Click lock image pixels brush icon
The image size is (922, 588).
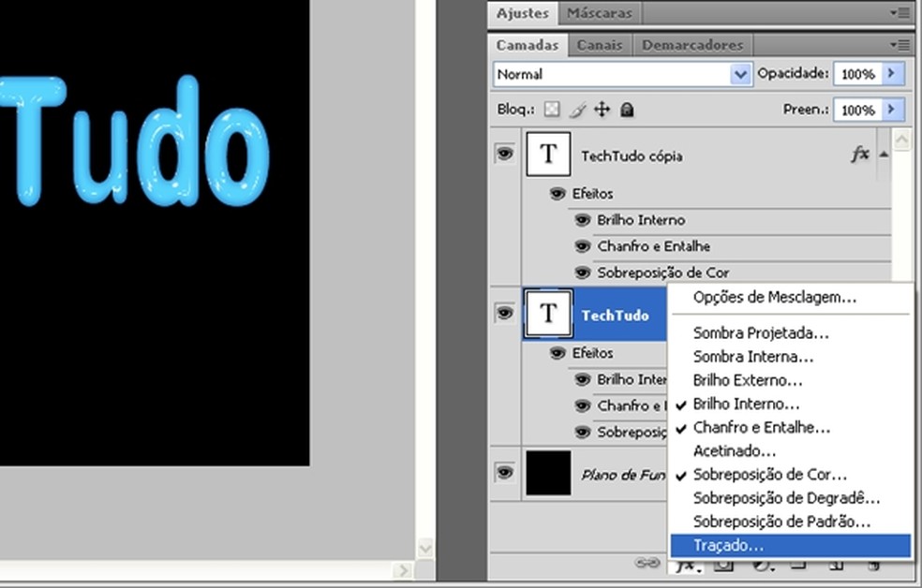tap(577, 110)
